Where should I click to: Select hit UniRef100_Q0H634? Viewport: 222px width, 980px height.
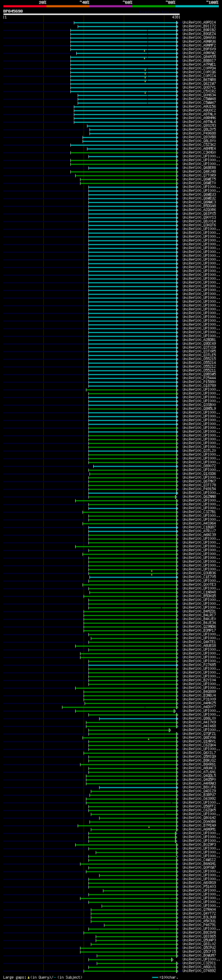(x=199, y=95)
